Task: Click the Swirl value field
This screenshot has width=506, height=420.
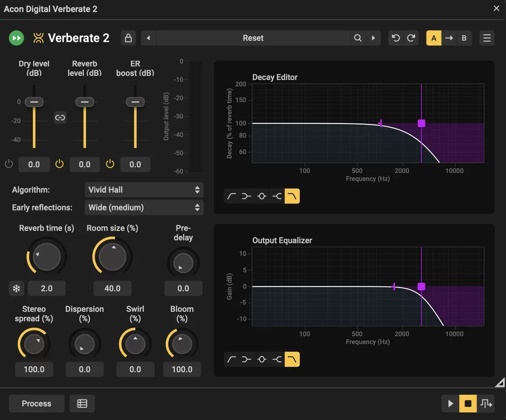Action: (135, 369)
